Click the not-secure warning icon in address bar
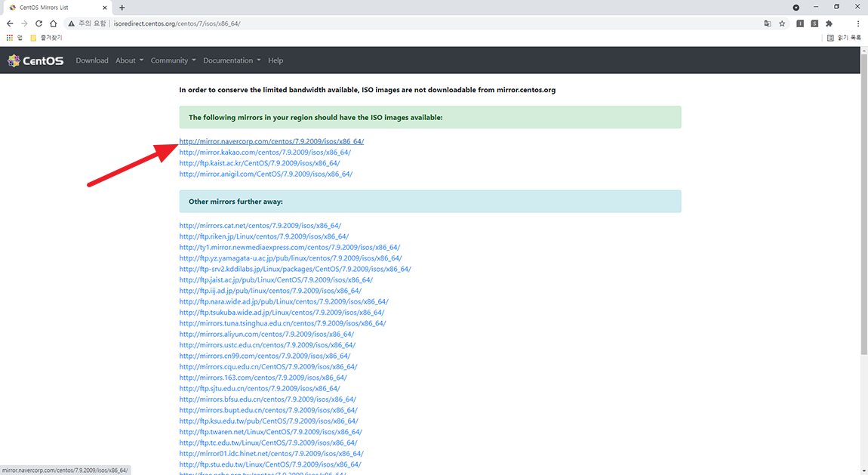 (x=72, y=24)
